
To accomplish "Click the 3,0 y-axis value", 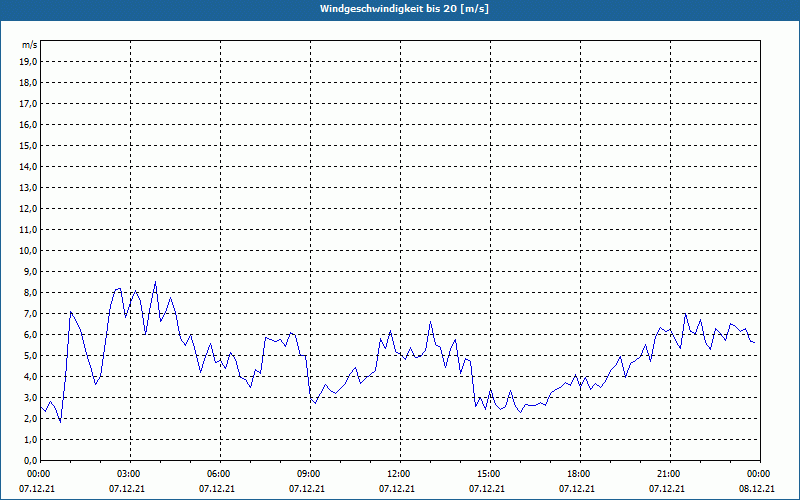I will click(x=31, y=397).
